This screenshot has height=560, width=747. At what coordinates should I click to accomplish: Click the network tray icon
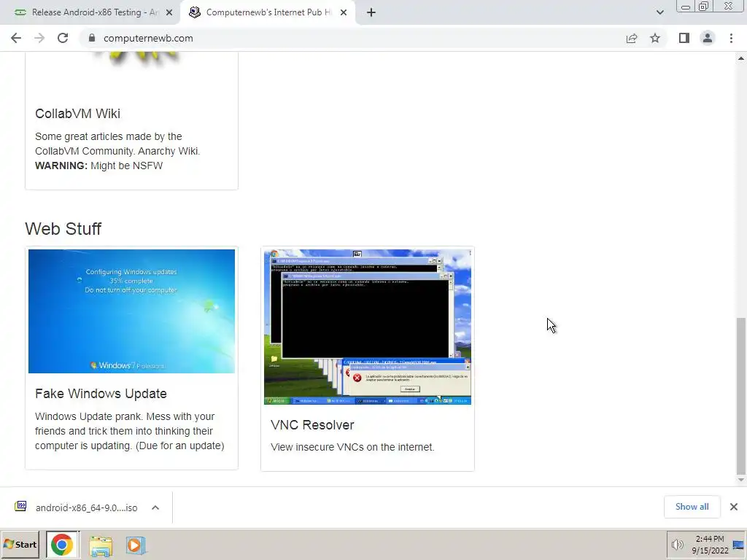pos(739,545)
